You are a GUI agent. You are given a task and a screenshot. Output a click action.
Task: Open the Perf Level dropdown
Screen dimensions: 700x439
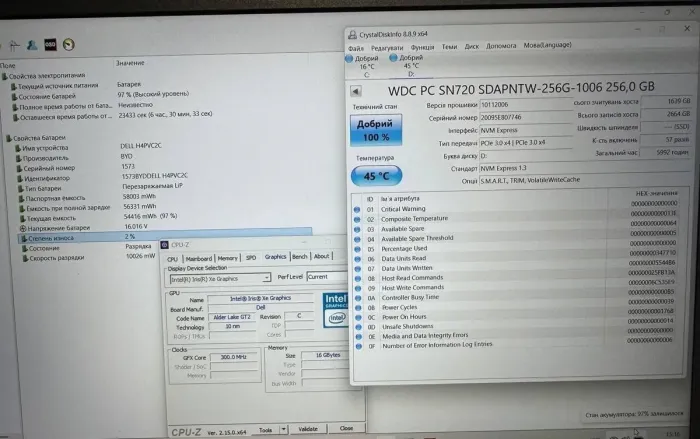click(330, 277)
